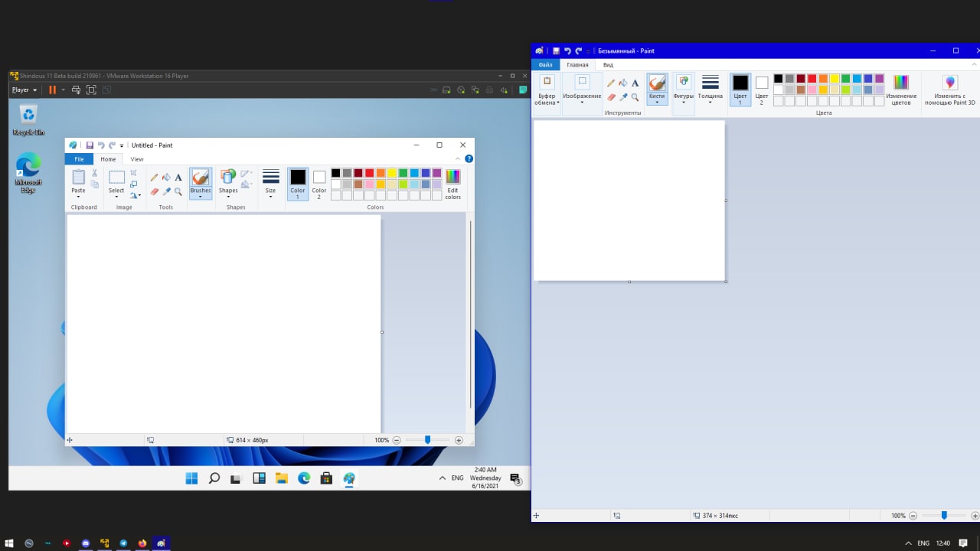
Task: Select Eraser in Безымянный Paint window
Action: (x=611, y=97)
